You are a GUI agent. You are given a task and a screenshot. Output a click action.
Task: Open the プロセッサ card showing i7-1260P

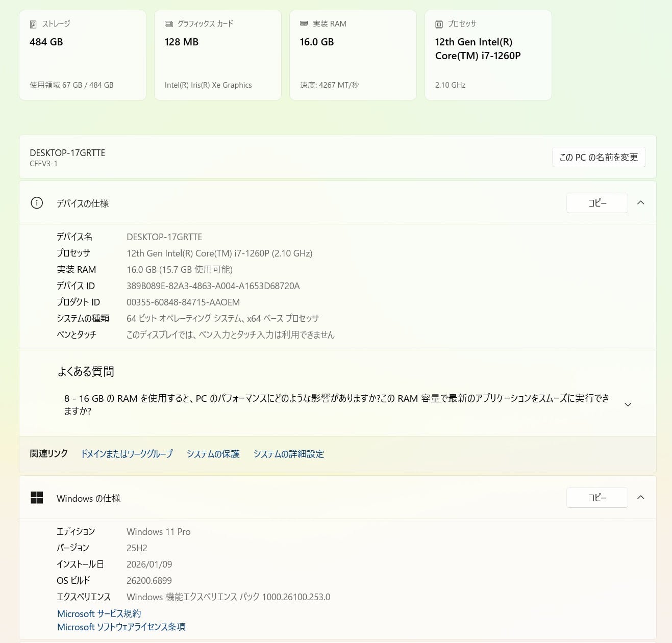point(488,55)
